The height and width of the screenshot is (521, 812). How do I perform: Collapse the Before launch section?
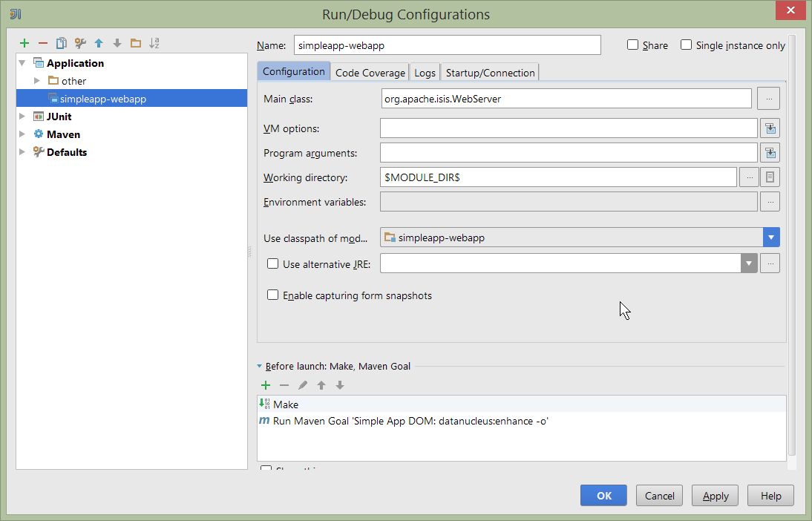point(260,366)
